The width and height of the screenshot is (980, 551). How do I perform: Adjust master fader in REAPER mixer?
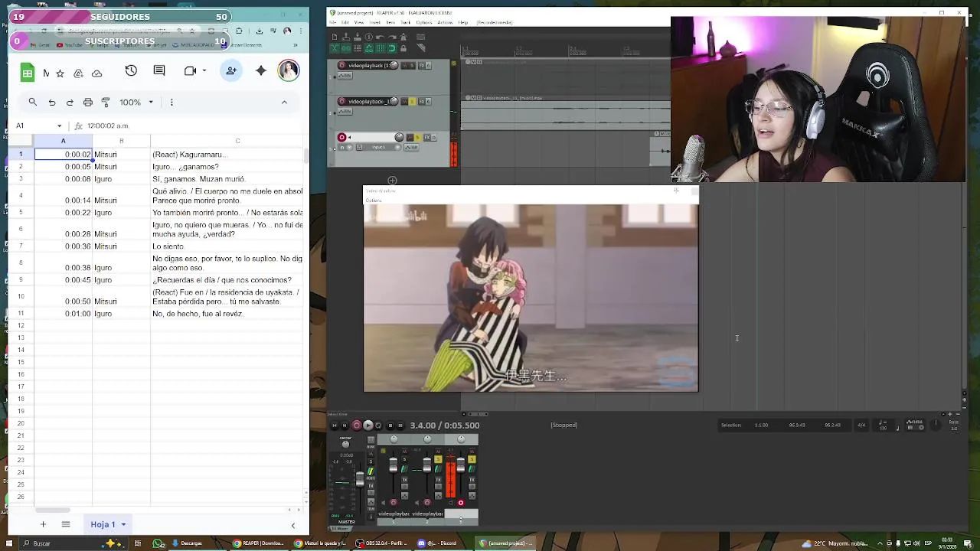(360, 479)
